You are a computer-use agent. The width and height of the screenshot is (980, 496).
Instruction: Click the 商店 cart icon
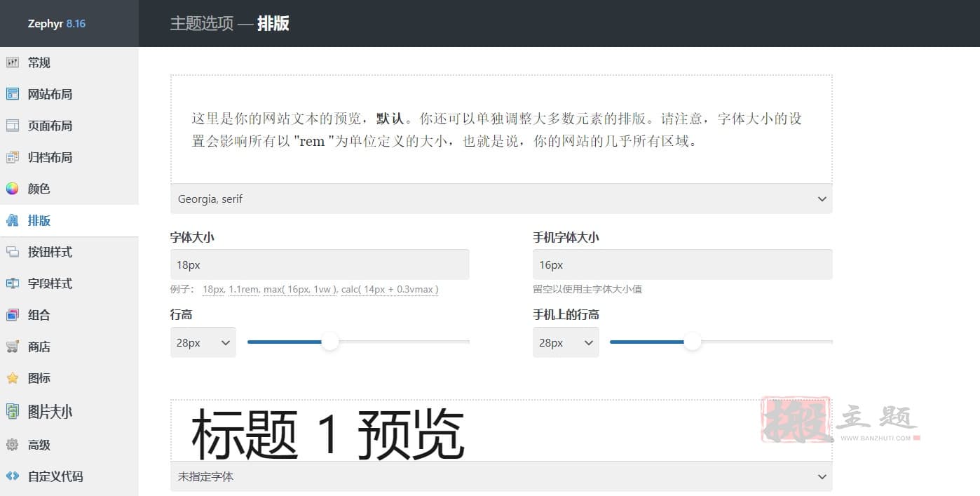pyautogui.click(x=13, y=347)
